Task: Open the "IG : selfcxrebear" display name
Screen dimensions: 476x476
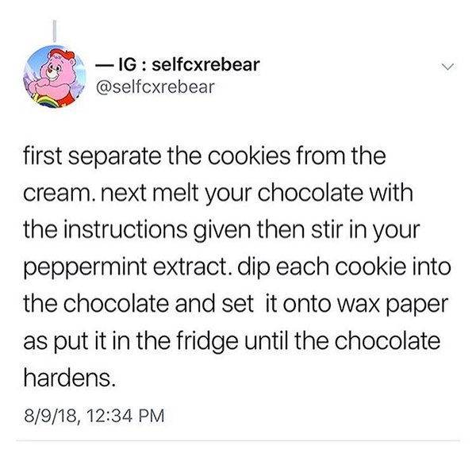Action: click(178, 64)
